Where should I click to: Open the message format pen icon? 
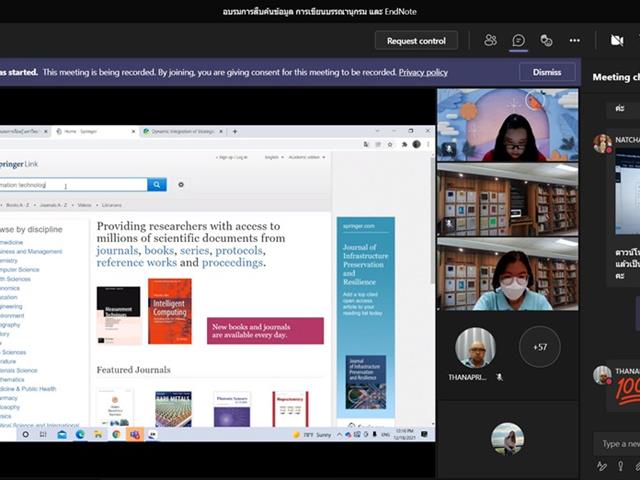coord(602,466)
